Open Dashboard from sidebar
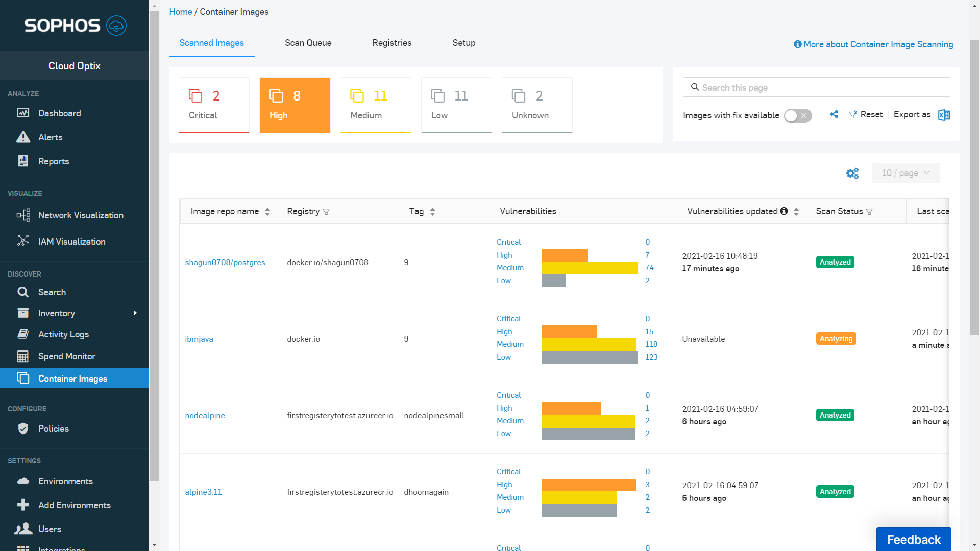The image size is (980, 551). (x=59, y=113)
